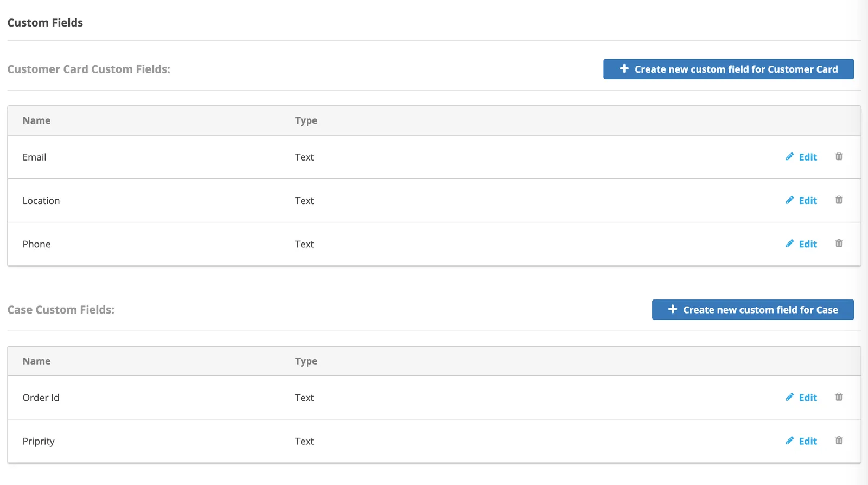Click the Phone field name
868x485 pixels.
pos(36,244)
